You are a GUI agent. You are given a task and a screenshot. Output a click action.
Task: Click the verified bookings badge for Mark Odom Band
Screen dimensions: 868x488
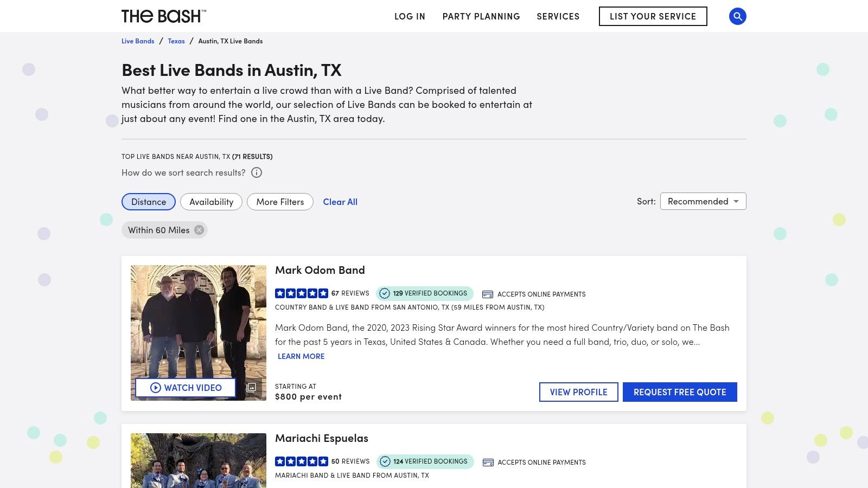tap(424, 293)
